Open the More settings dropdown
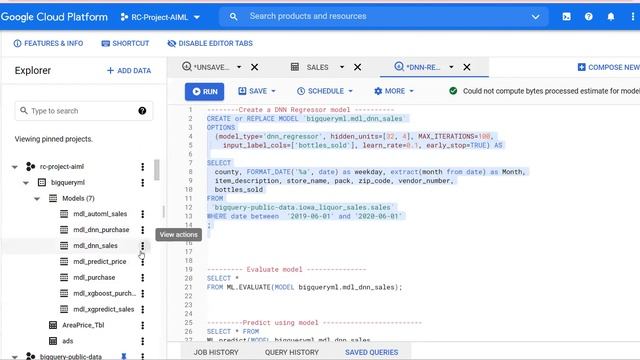The height and width of the screenshot is (360, 640). (x=394, y=91)
